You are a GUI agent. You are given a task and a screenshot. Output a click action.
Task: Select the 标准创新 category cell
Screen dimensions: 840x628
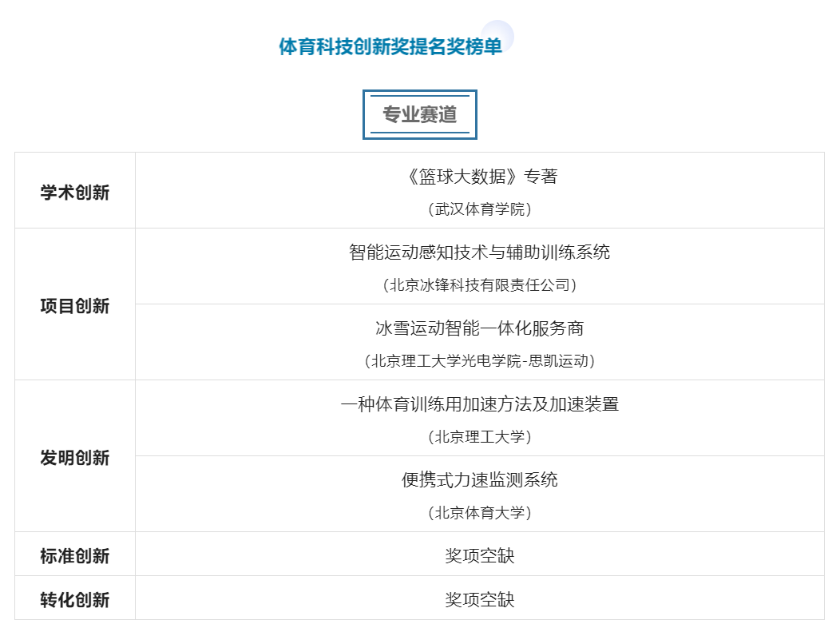pyautogui.click(x=75, y=554)
